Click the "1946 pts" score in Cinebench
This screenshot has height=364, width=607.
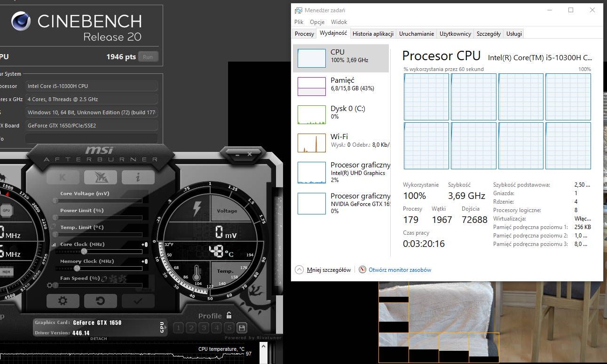coord(121,57)
